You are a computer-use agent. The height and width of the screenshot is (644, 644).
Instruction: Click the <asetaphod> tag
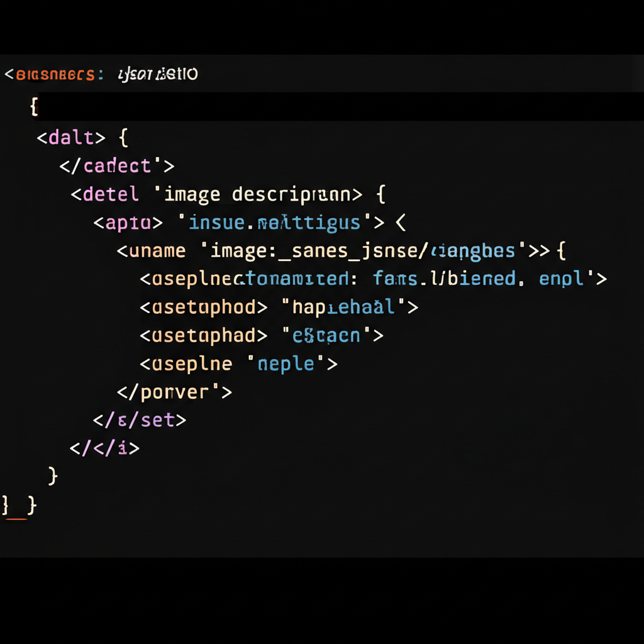(199, 307)
